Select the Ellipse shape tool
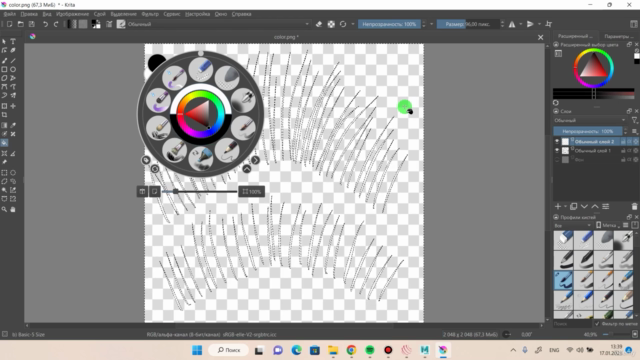This screenshot has height=360, width=640. click(x=13, y=69)
